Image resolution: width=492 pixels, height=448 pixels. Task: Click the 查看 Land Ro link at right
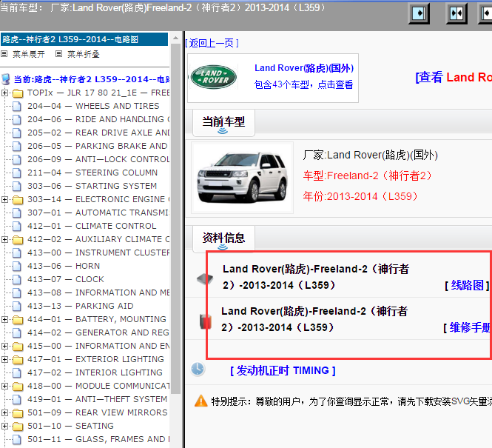(454, 77)
